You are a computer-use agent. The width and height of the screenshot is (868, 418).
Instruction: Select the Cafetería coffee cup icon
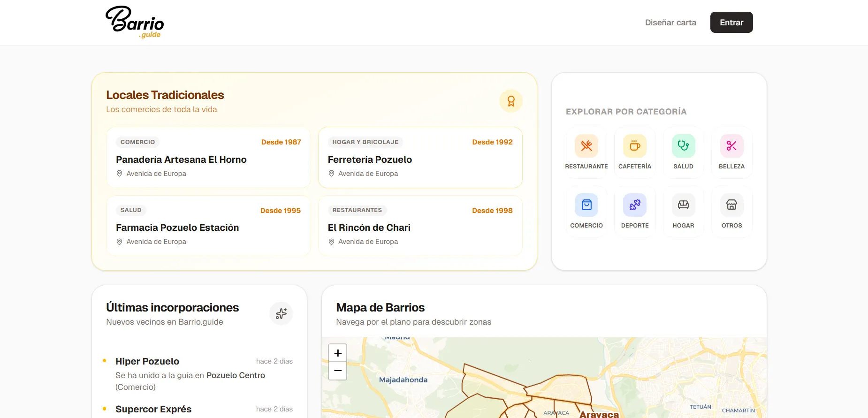click(x=635, y=146)
